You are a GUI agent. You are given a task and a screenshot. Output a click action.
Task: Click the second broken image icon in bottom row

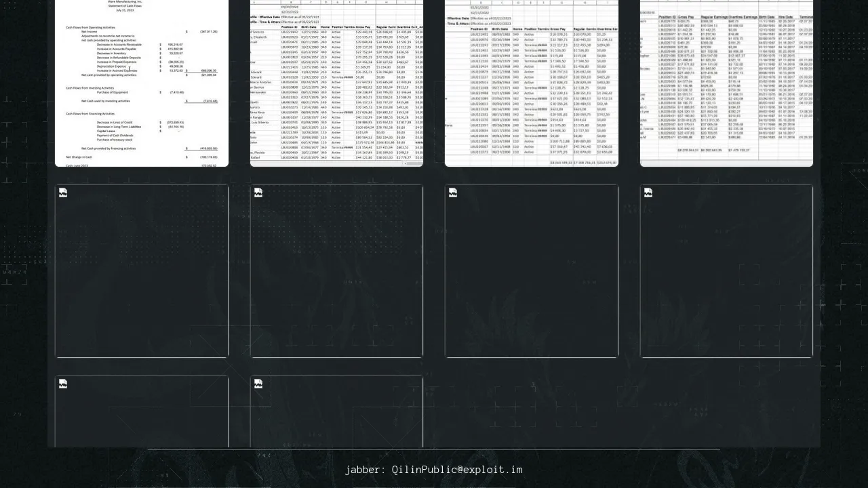coord(258,384)
